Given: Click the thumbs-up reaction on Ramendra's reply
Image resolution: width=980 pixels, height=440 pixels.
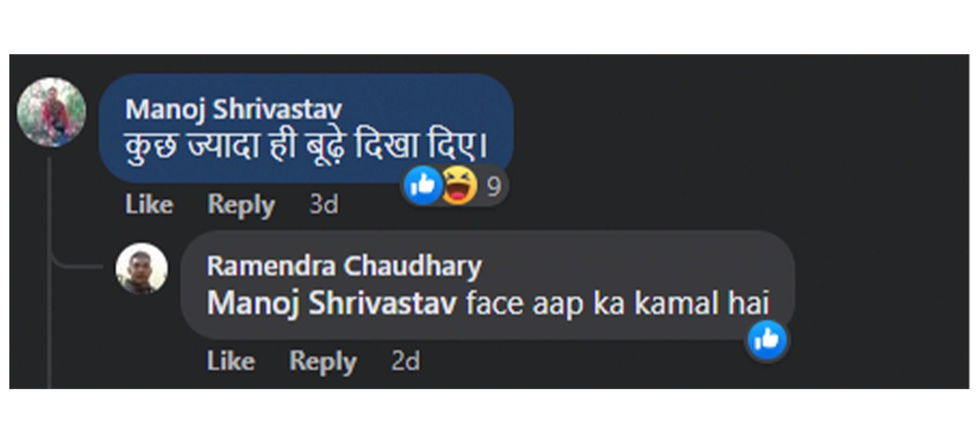Looking at the screenshot, I should [x=767, y=340].
